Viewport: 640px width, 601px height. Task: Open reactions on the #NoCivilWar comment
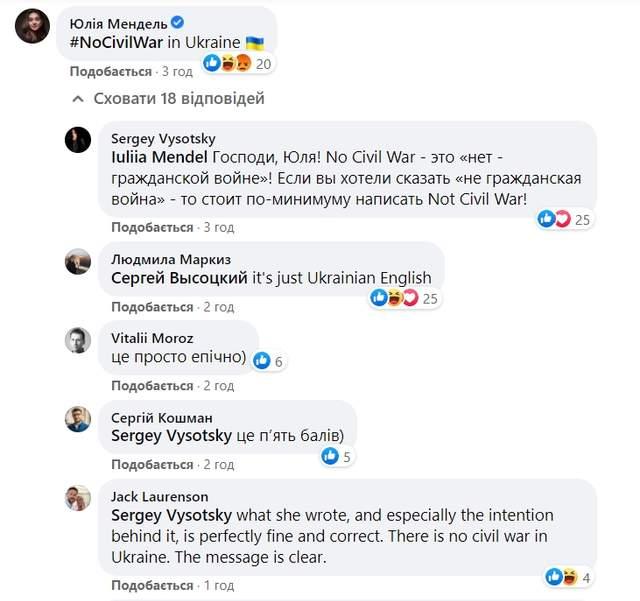coord(238,63)
